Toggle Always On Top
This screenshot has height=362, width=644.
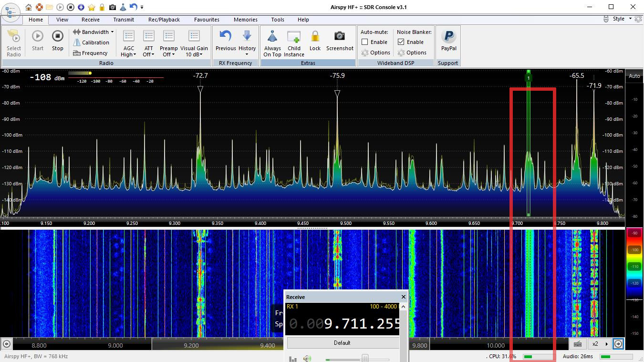pos(272,43)
